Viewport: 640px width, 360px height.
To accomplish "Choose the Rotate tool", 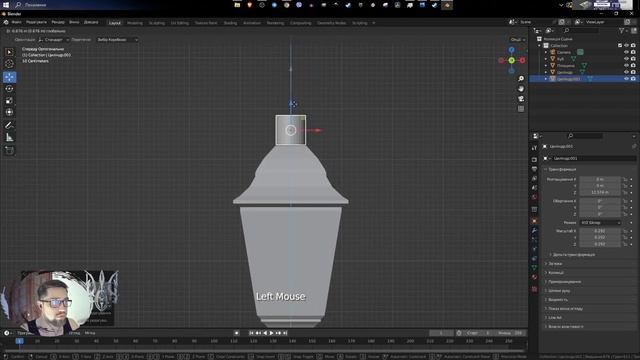I will click(x=9, y=89).
